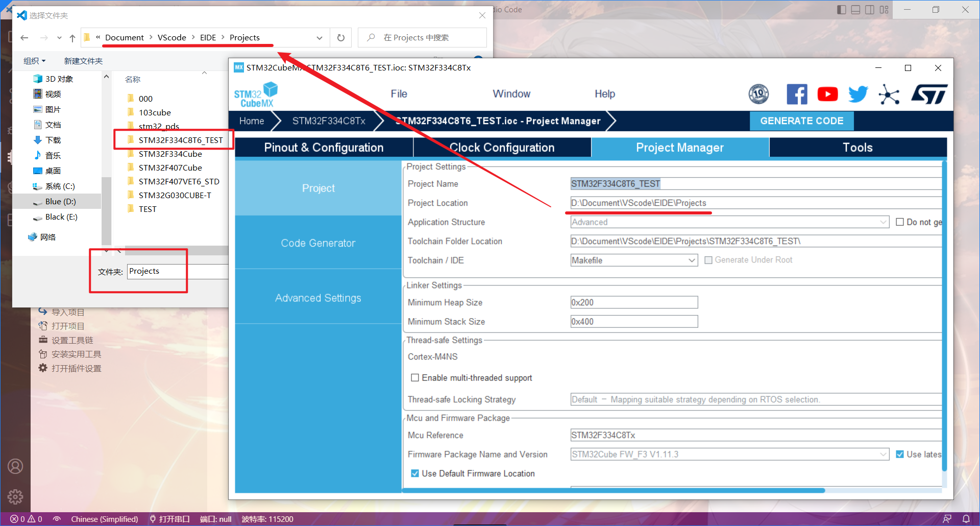Open Help menu in STM32CubeMX
Image resolution: width=980 pixels, height=526 pixels.
605,94
